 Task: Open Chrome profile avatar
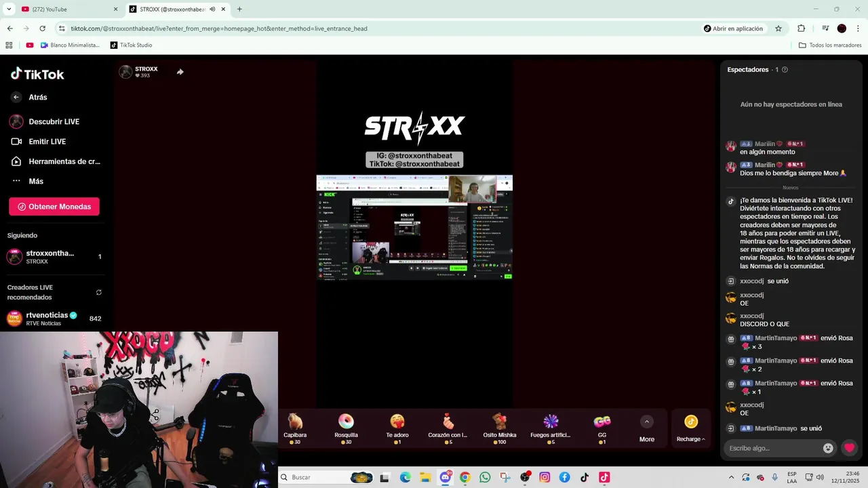click(x=842, y=28)
